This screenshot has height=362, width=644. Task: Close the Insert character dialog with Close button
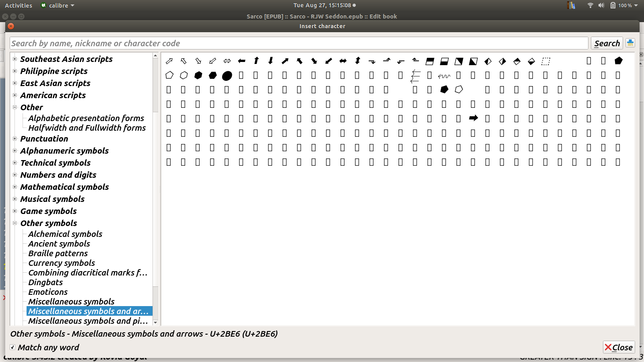619,347
